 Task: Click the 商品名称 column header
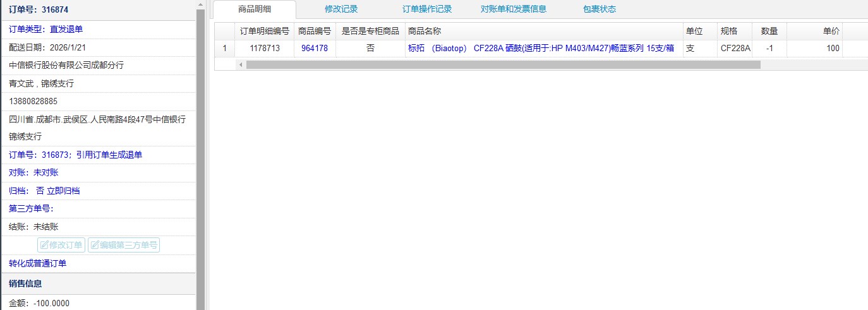coord(425,31)
